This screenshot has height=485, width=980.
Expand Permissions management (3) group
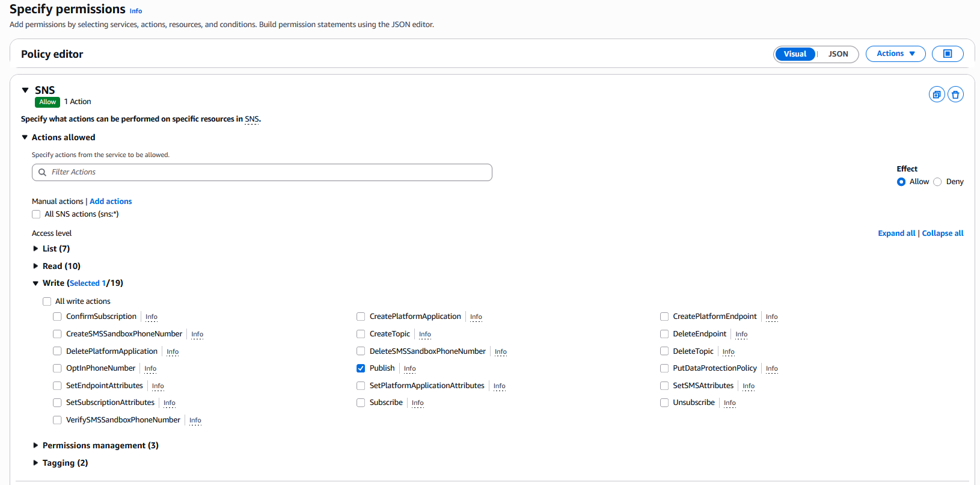(35, 445)
